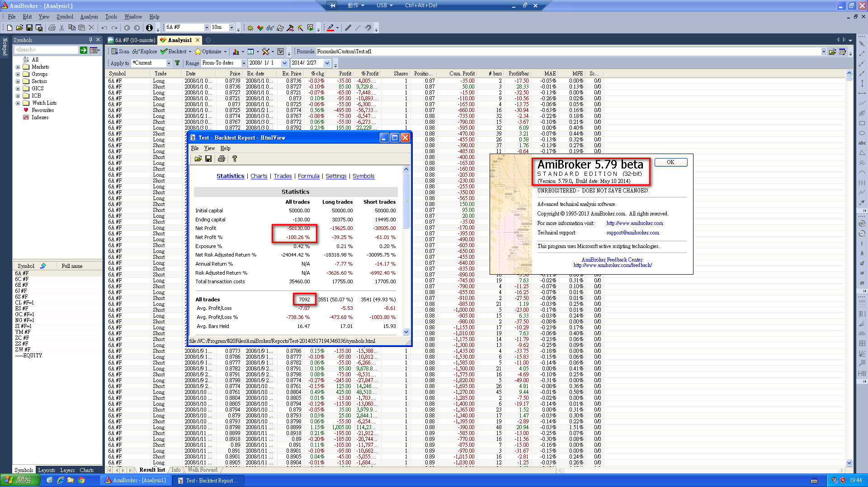
Task: Click the Backtest Report vertical scrollbar down arrow
Action: pos(406,332)
